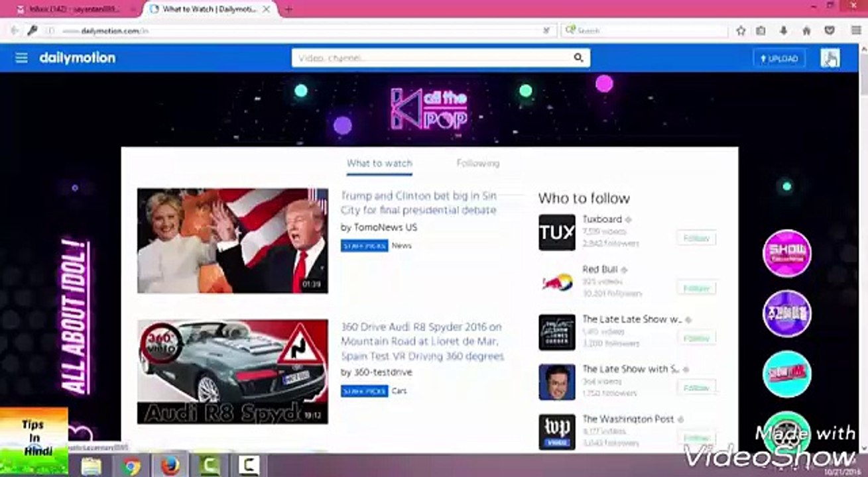Click the teal circle show icon
The width and height of the screenshot is (868, 477).
pos(787,374)
